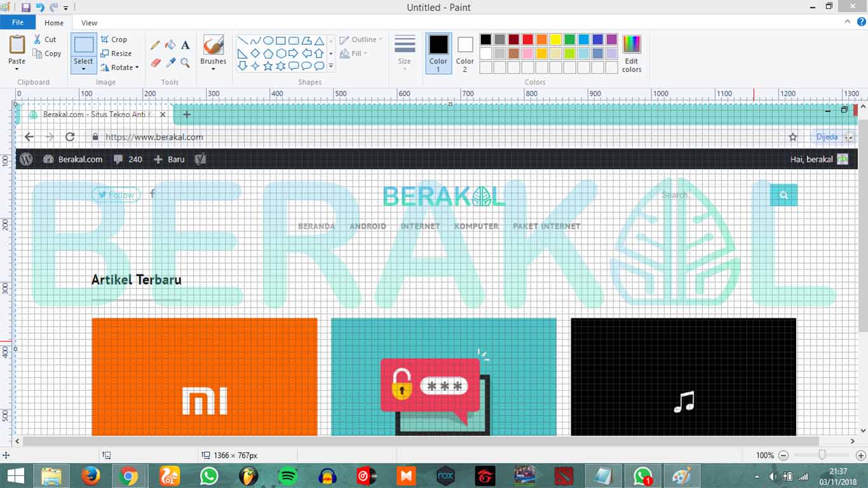868x488 pixels.
Task: Open Google Chrome from the taskbar
Action: [129, 476]
